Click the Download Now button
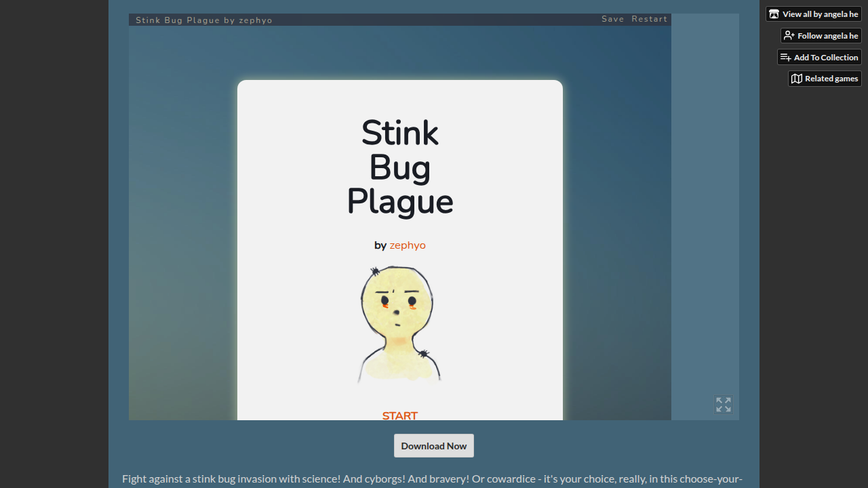The image size is (868, 488). [x=434, y=446]
